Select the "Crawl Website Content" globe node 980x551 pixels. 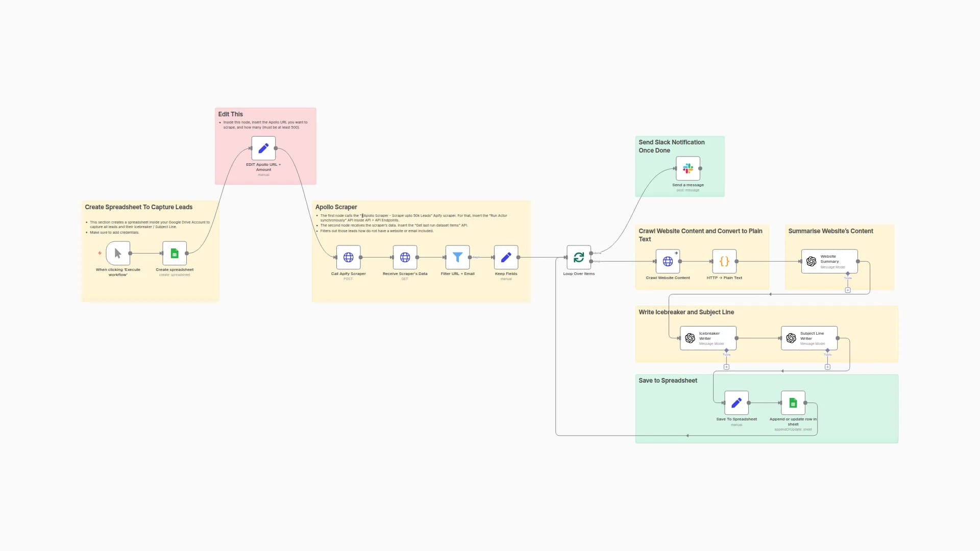point(668,262)
